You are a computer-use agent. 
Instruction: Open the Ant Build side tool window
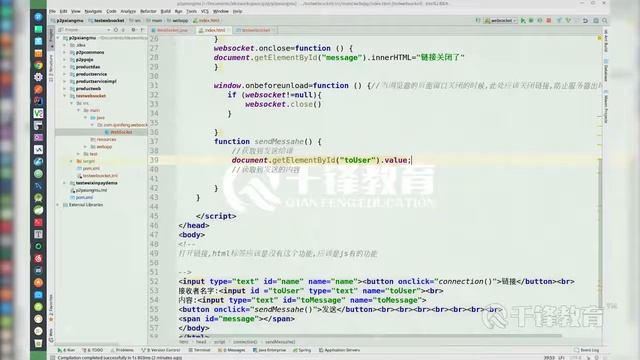[606, 41]
